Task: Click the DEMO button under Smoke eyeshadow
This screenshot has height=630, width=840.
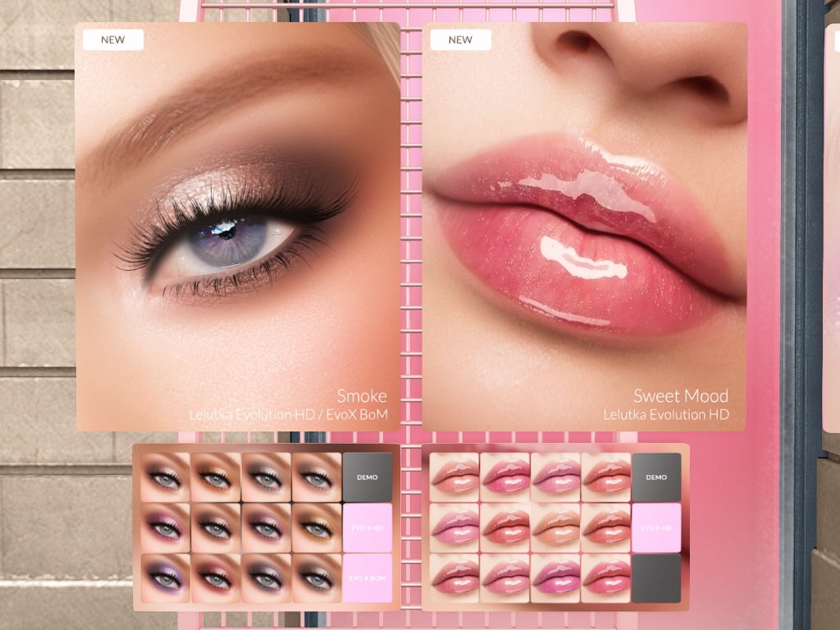Action: [367, 477]
